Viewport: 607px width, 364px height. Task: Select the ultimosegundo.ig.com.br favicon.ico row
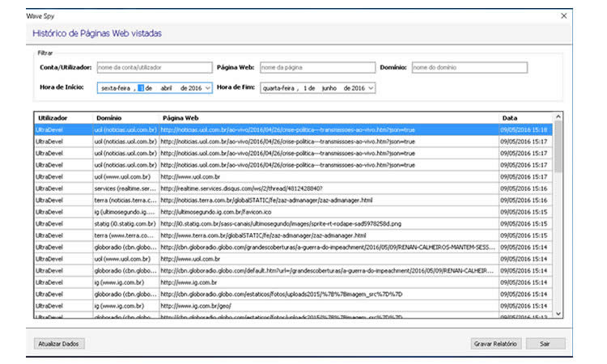291,211
